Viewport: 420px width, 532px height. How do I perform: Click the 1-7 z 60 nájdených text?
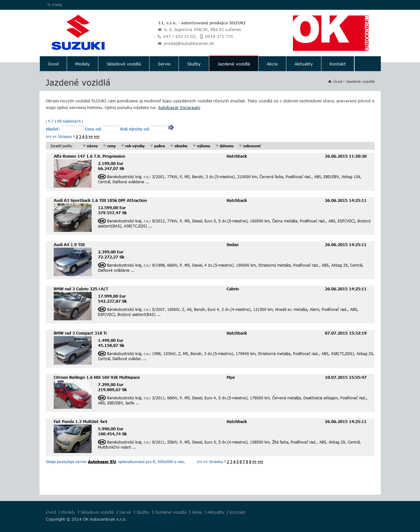(64, 121)
